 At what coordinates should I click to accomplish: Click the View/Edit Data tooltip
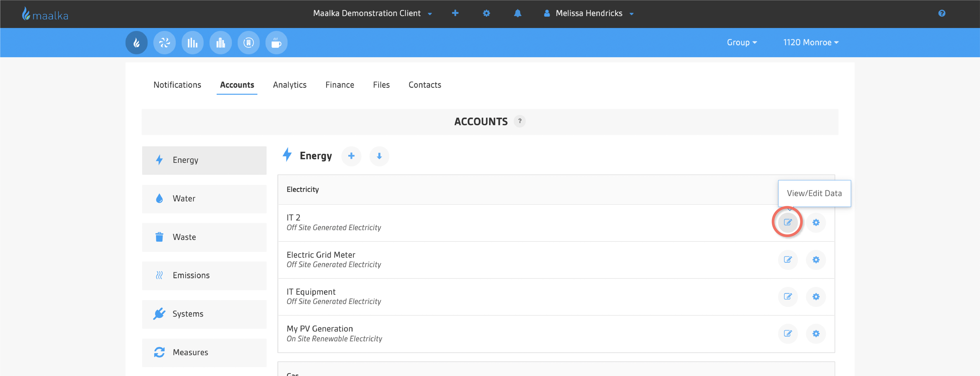(x=814, y=193)
